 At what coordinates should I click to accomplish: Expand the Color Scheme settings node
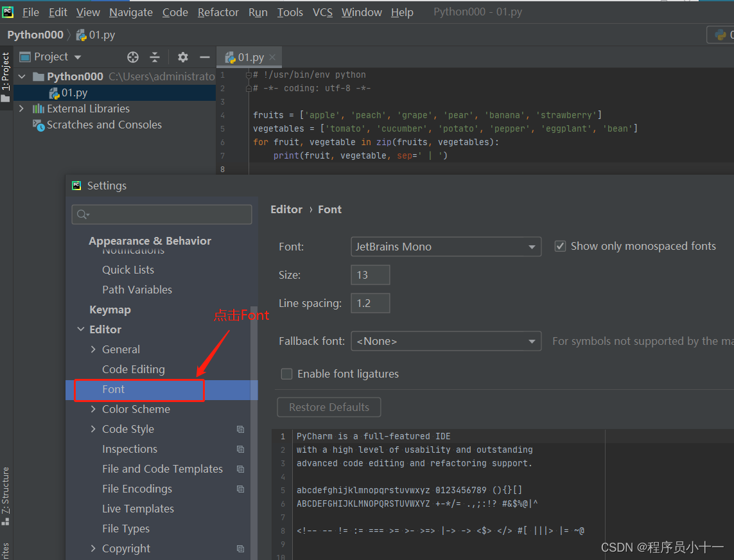(x=93, y=409)
